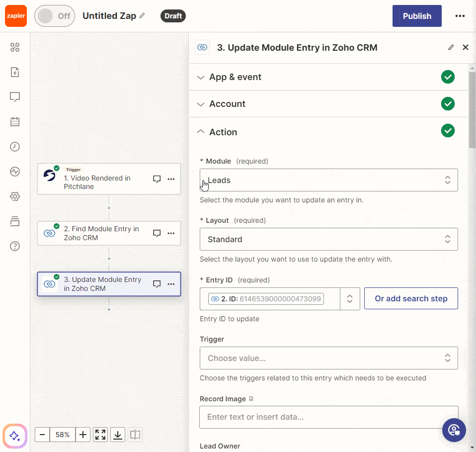Viewport: 476px width, 452px height.
Task: Expand the App & event section
Action: 329,77
